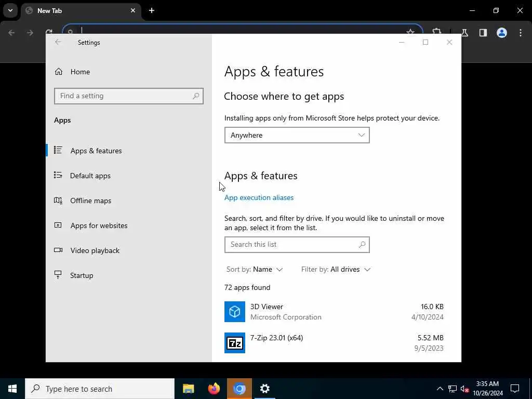The width and height of the screenshot is (532, 399).
Task: Maximize the Settings window
Action: 425,42
